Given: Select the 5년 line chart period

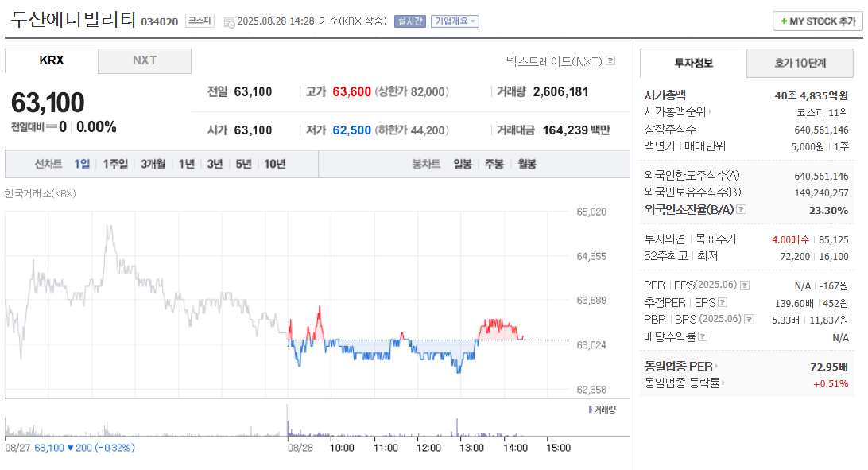Looking at the screenshot, I should 243,164.
